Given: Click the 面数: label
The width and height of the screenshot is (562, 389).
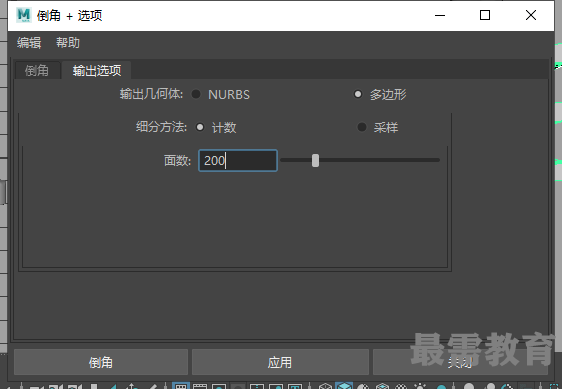Looking at the screenshot, I should 177,160.
